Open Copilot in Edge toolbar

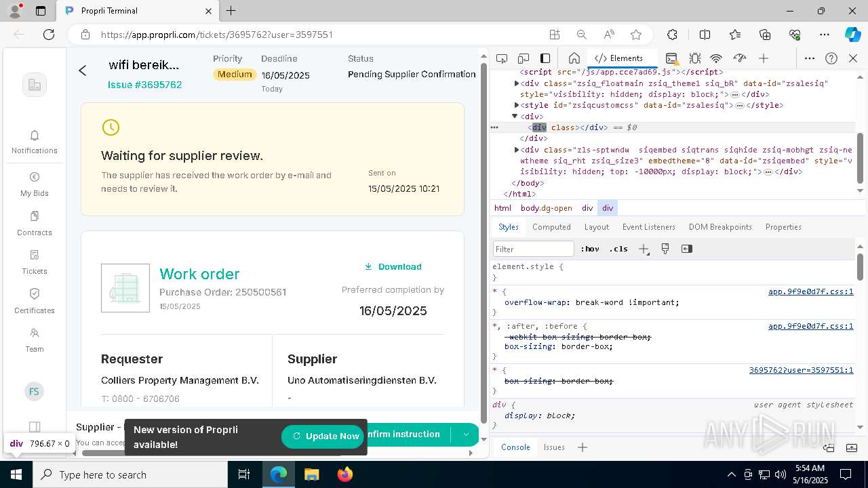pyautogui.click(x=852, y=35)
